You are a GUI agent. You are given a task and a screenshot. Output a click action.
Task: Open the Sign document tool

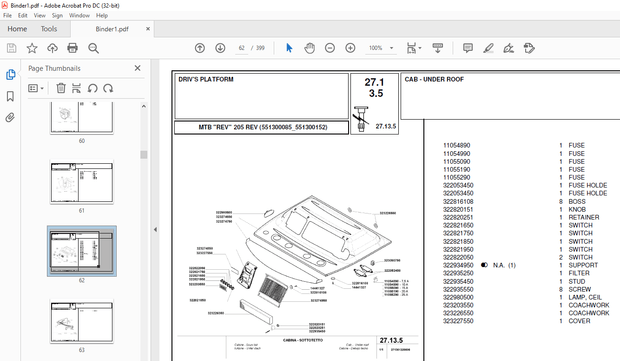pos(508,48)
